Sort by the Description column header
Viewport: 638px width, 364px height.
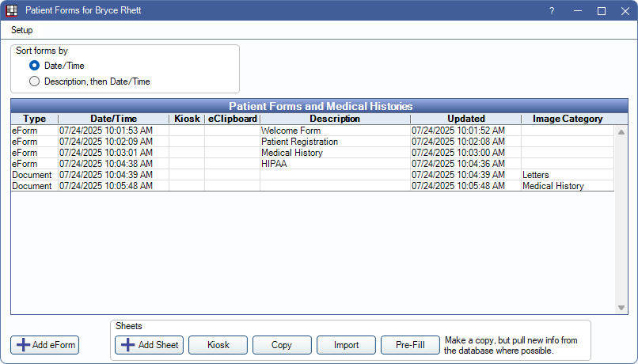(334, 119)
